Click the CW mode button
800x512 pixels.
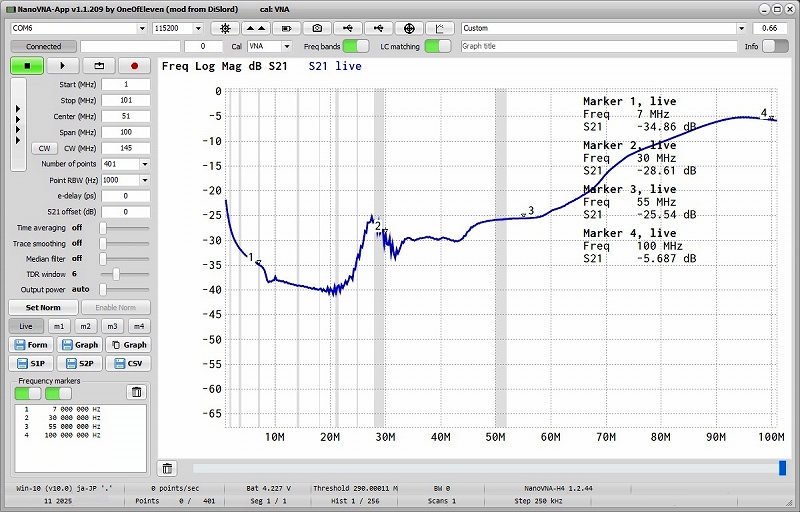44,148
